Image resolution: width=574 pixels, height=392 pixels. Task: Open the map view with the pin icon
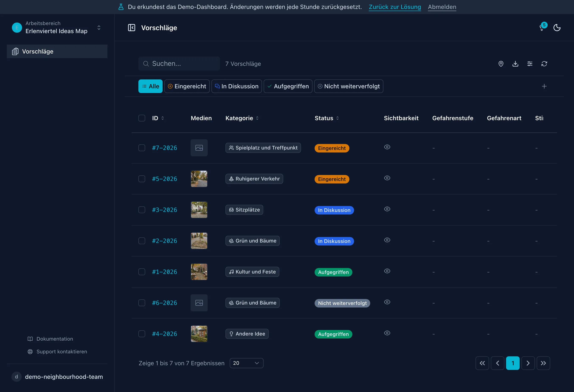[501, 64]
